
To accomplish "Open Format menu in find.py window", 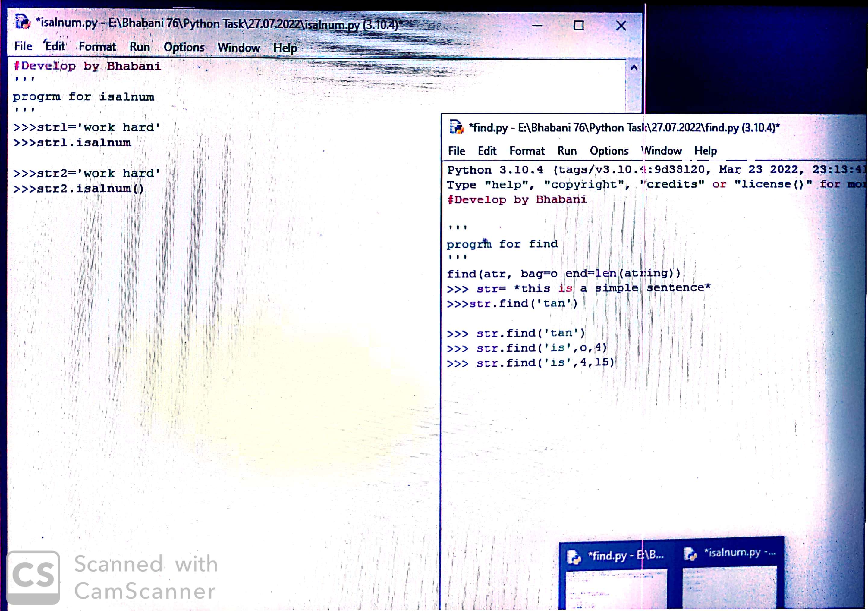I will click(527, 151).
